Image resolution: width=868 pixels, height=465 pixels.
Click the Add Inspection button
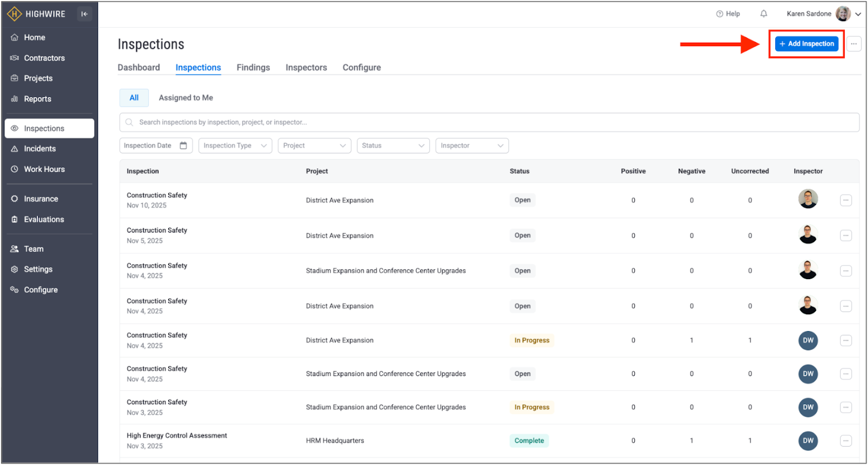[x=806, y=44]
